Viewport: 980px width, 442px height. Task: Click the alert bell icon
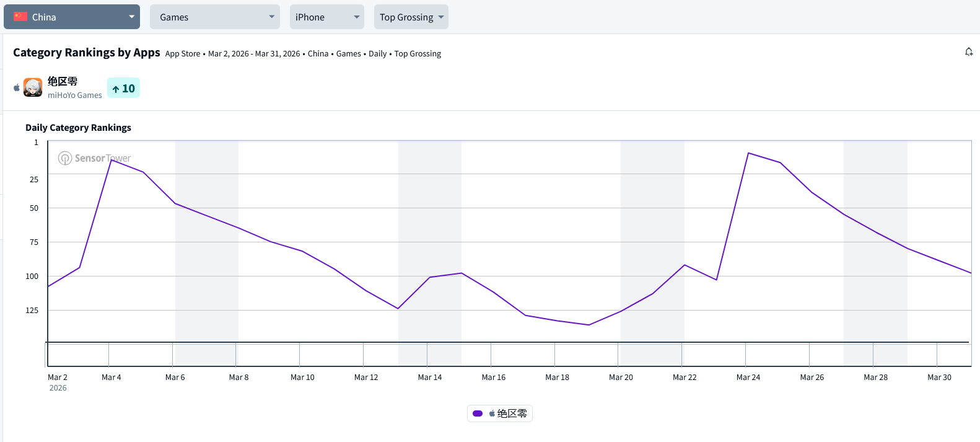pos(969,52)
